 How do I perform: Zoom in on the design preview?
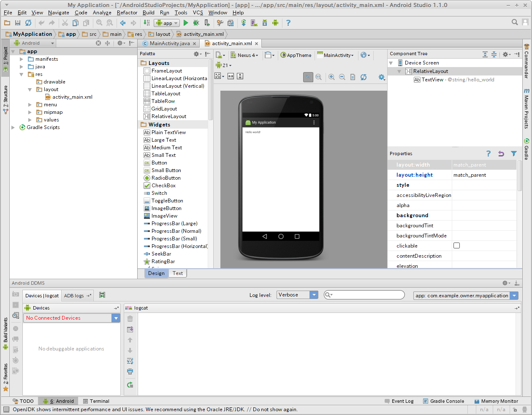[331, 77]
